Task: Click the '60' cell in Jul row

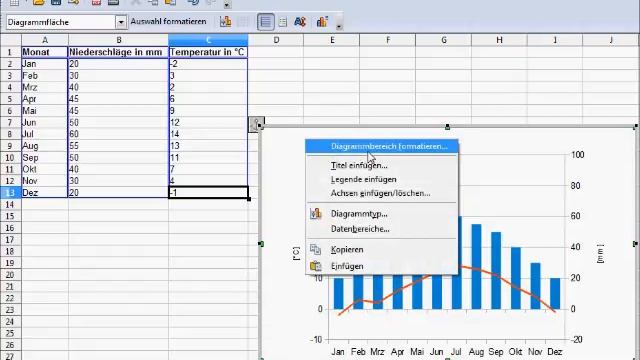Action: pos(118,134)
